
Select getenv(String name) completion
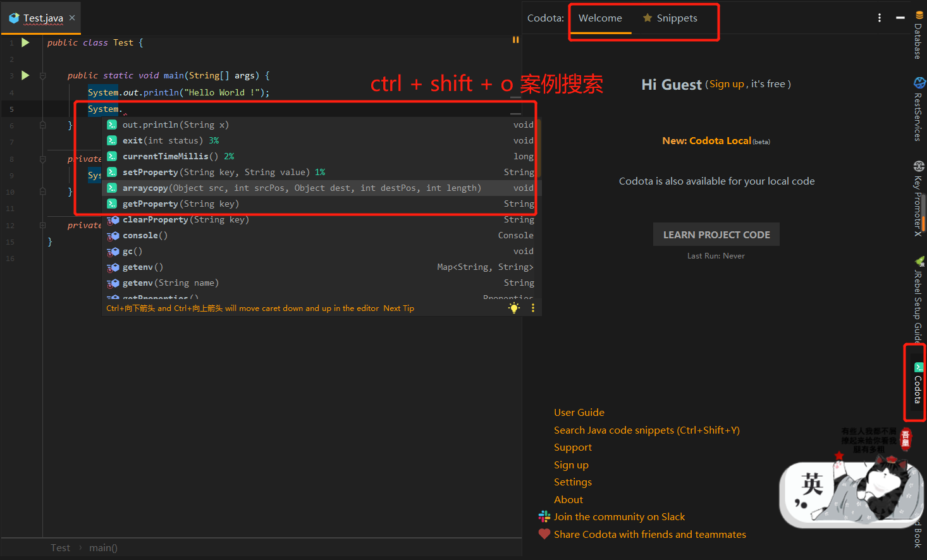click(x=321, y=283)
